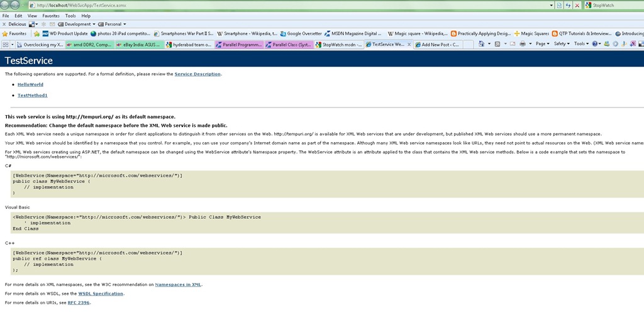Switch to the Add New Post tab
The width and height of the screenshot is (644, 325).
(440, 45)
